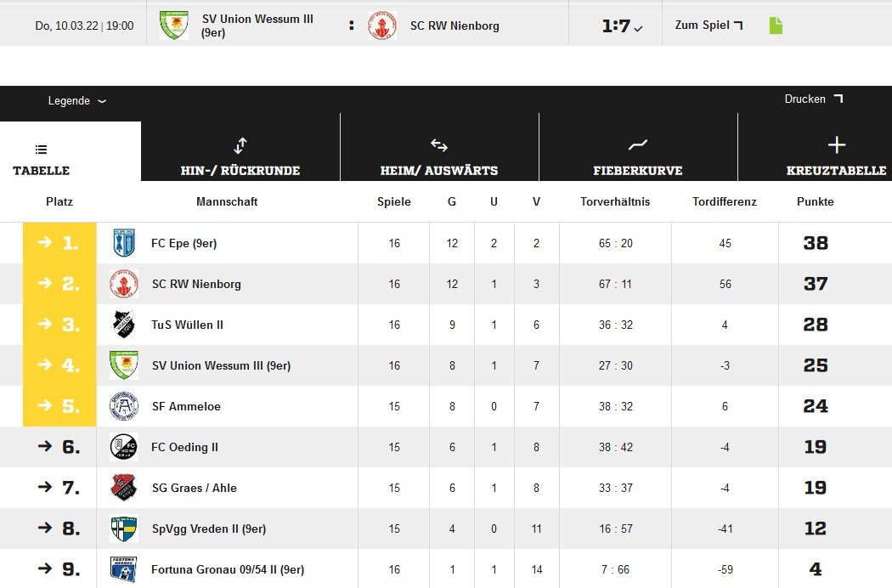This screenshot has height=588, width=892.
Task: Click the Drucken print link
Action: coord(813,99)
